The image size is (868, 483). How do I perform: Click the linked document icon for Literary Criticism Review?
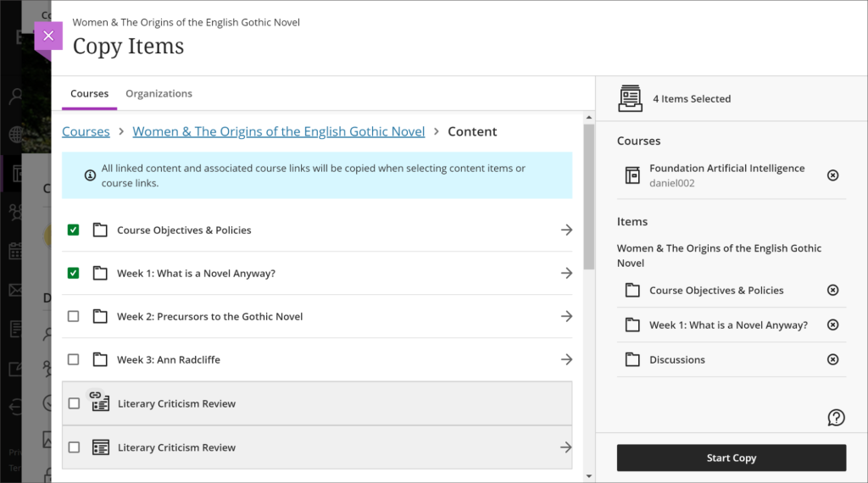pos(99,401)
